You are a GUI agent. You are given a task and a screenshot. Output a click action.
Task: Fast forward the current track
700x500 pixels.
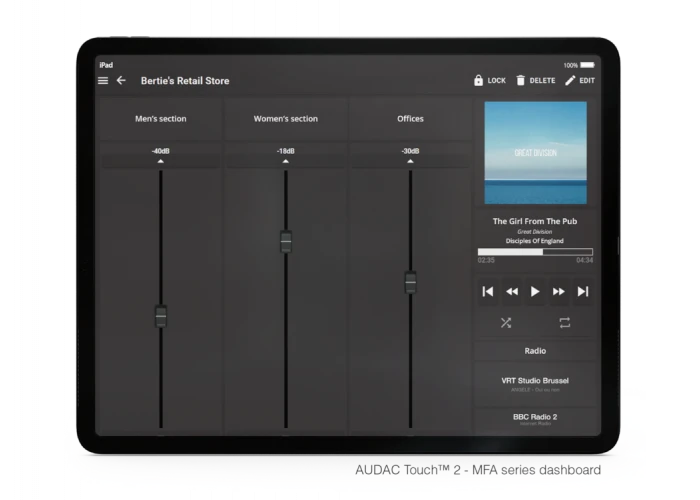pyautogui.click(x=558, y=292)
